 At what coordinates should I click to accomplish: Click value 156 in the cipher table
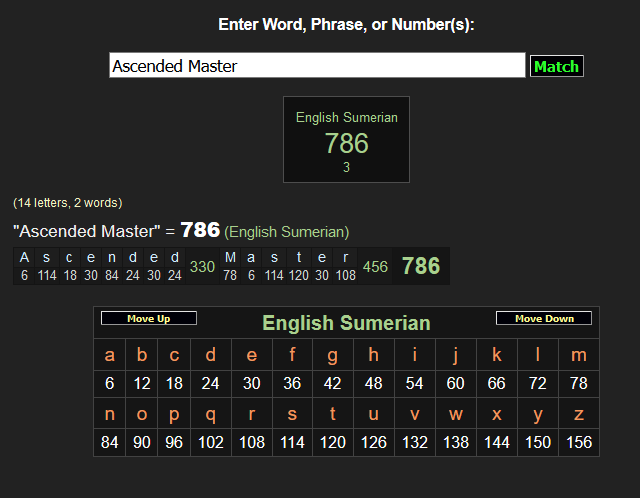(578, 441)
